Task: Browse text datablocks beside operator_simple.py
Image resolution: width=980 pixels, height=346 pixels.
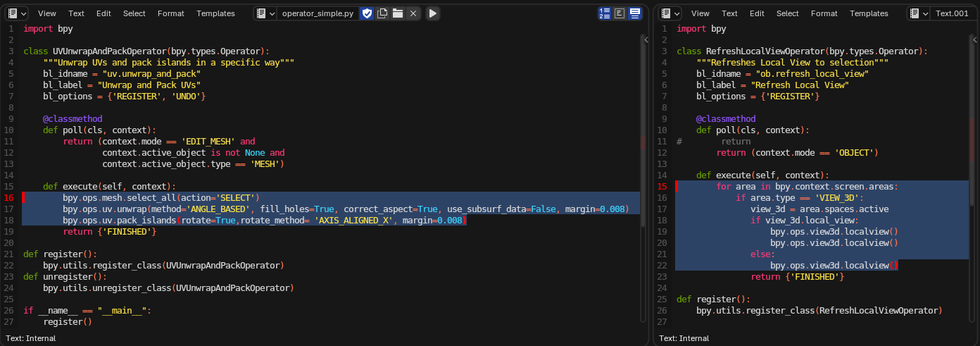Action: click(x=265, y=13)
